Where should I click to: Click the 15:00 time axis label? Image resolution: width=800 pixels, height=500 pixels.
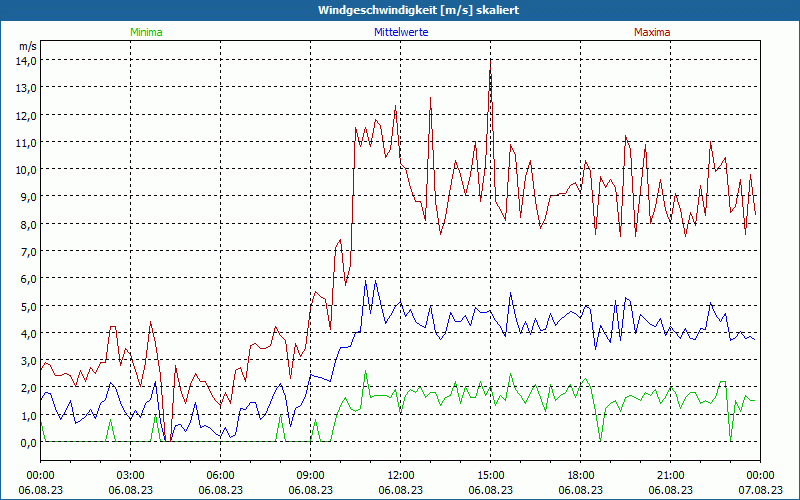pyautogui.click(x=490, y=476)
